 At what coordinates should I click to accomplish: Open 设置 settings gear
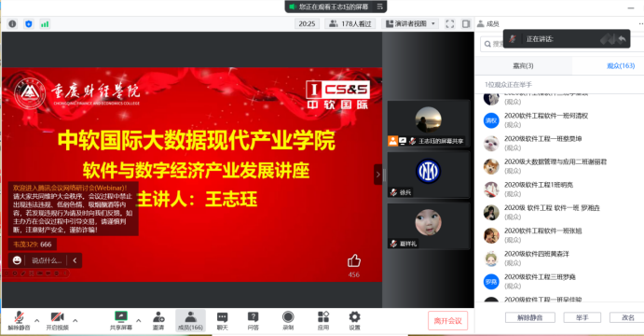(x=354, y=321)
